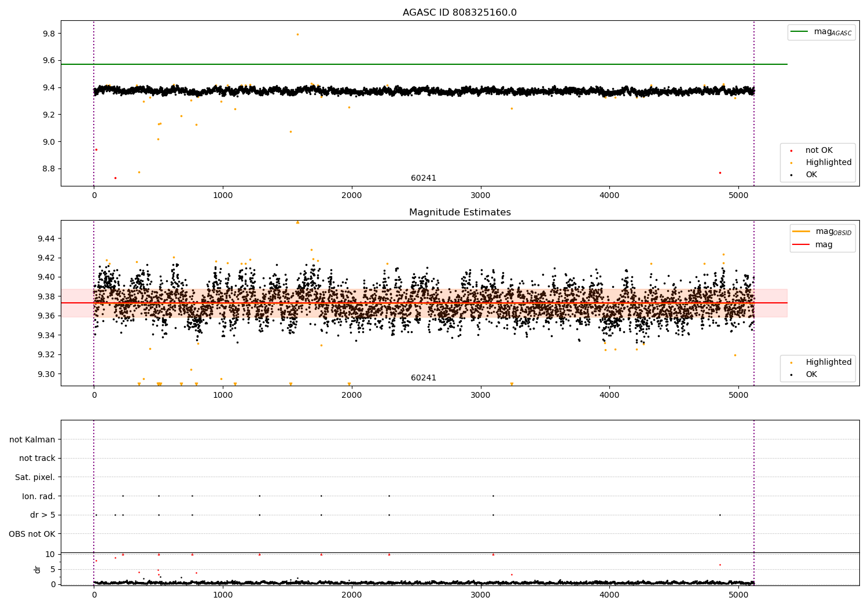Image resolution: width=868 pixels, height=608 pixels.
Task: Click the highlighted outlier point near 9.8 magnitude
Action: 297,34
